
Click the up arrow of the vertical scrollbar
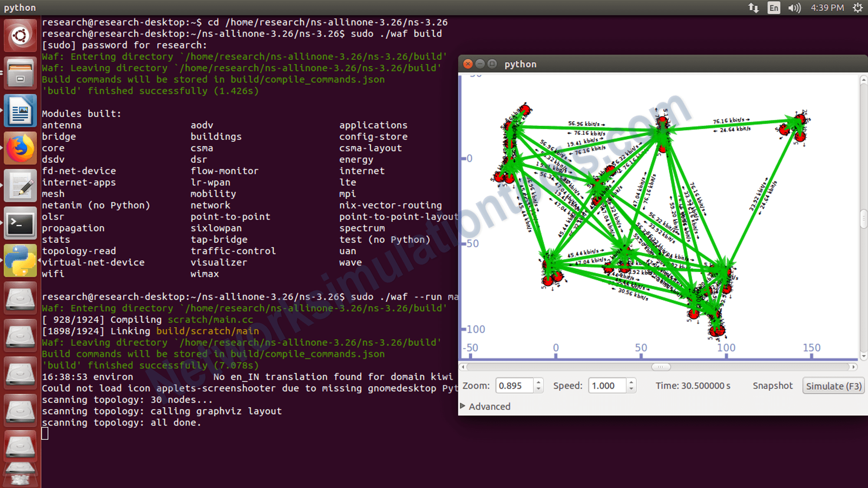click(864, 80)
